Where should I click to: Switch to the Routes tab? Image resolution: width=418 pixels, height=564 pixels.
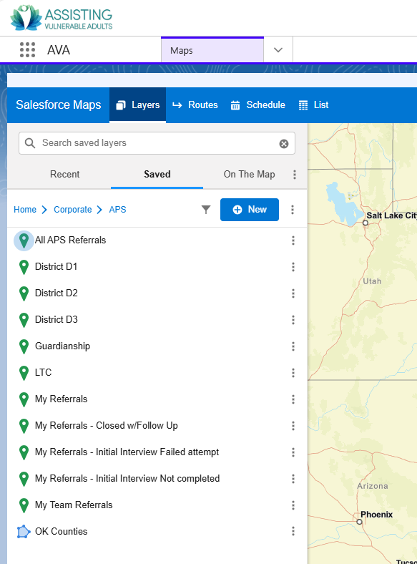click(x=195, y=105)
